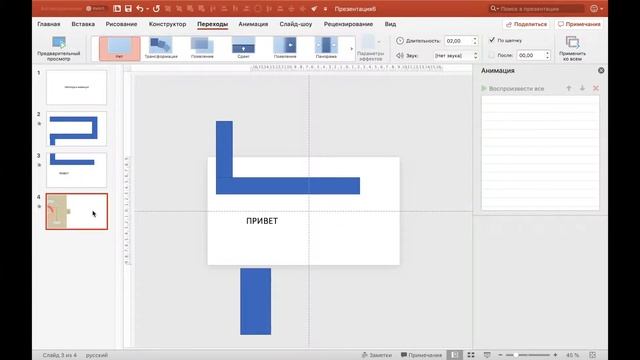640x360 pixels.
Task: Click Воспроизвести все in Анимация pane
Action: (513, 89)
